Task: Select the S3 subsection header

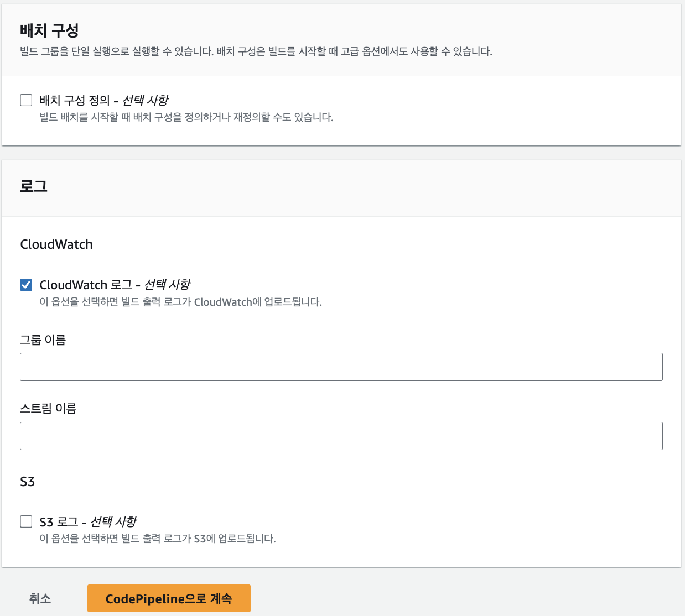Action: [28, 481]
